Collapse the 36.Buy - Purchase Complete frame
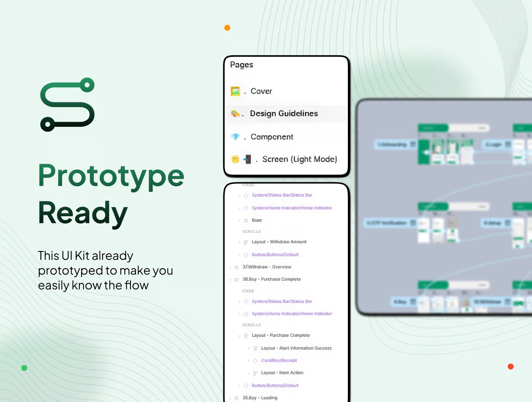This screenshot has width=532, height=402. [x=230, y=279]
